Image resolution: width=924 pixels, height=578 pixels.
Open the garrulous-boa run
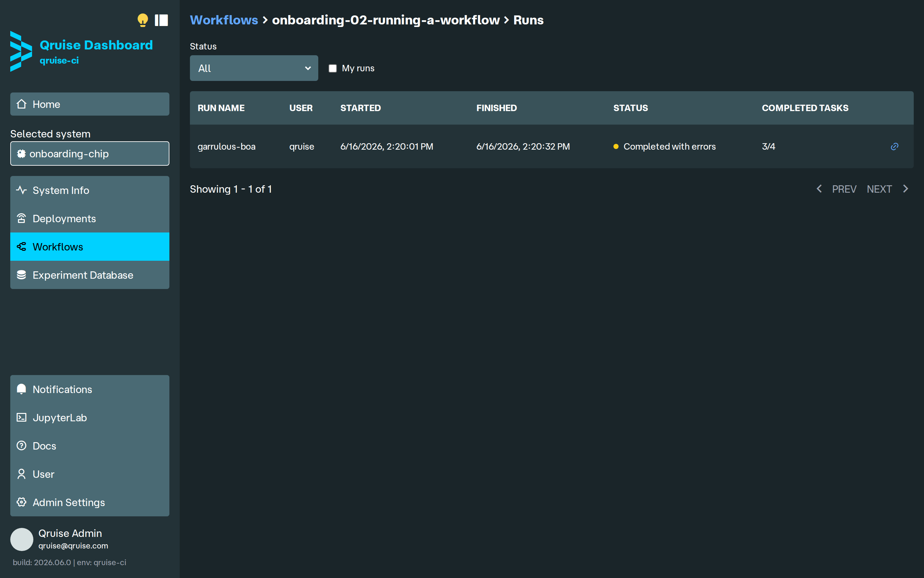point(227,146)
